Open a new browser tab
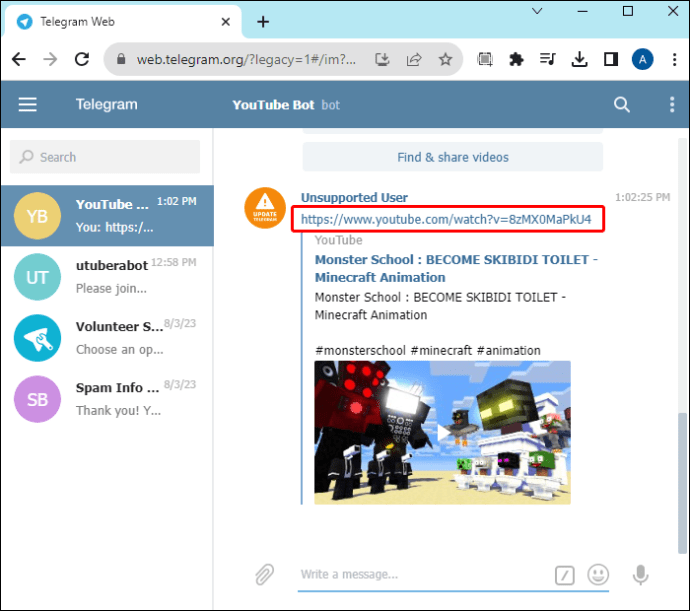Image resolution: width=690 pixels, height=611 pixels. [x=263, y=21]
